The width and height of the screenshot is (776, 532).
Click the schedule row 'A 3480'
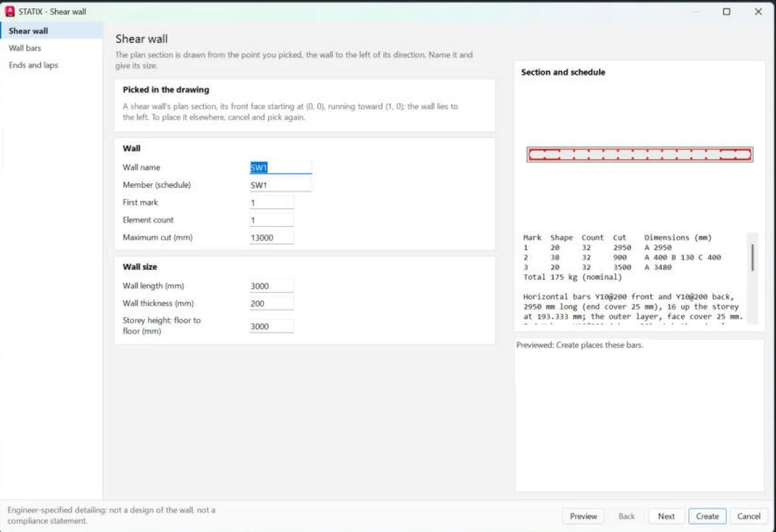coord(597,267)
